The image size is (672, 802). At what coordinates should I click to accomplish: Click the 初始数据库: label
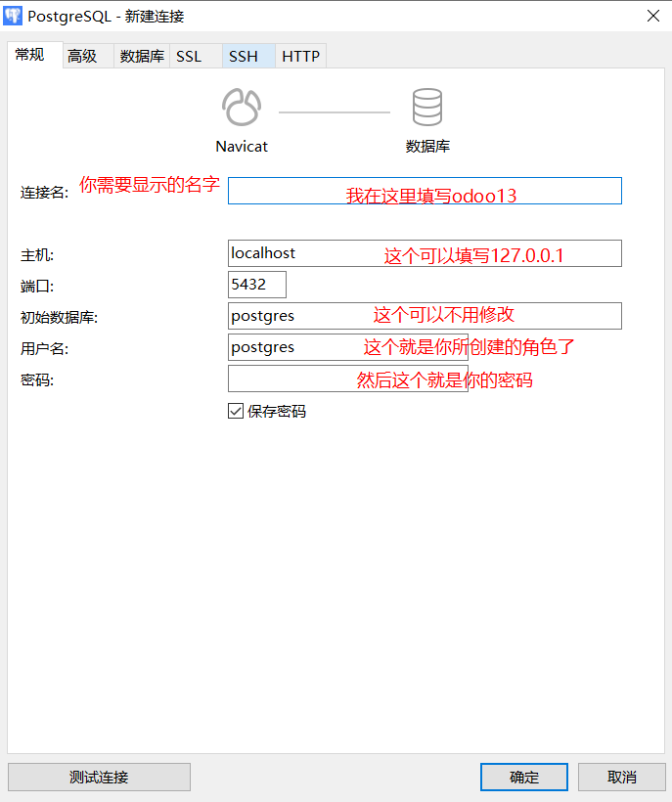pos(59,318)
